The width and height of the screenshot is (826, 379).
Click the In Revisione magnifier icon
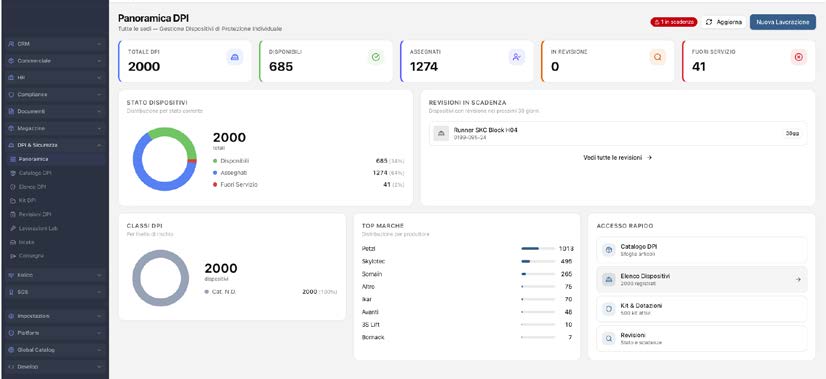click(657, 57)
